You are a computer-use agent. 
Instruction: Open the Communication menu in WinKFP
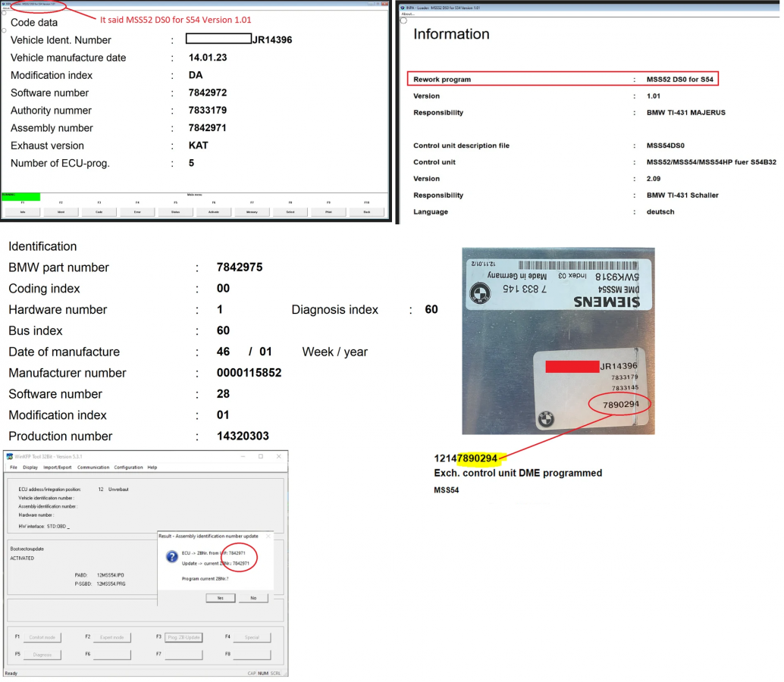[93, 467]
